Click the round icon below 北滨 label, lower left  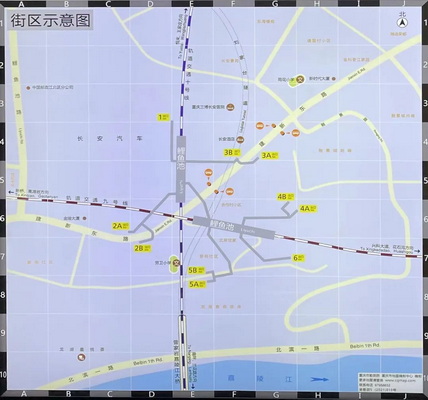81,357
